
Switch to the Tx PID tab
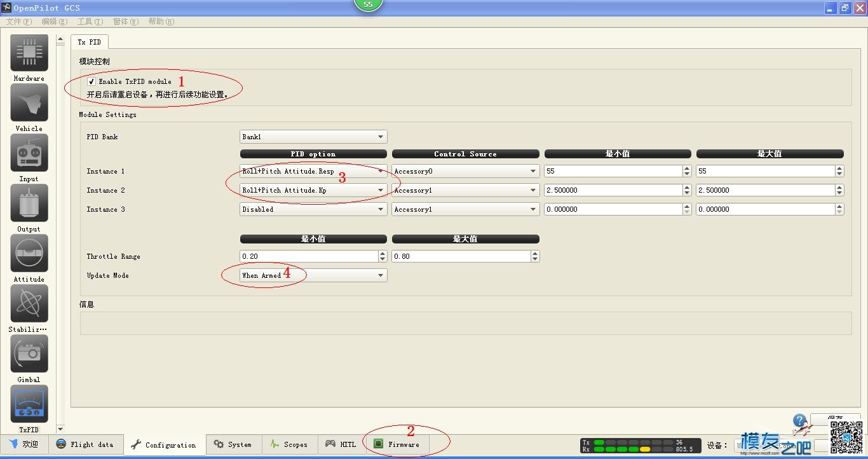click(89, 42)
